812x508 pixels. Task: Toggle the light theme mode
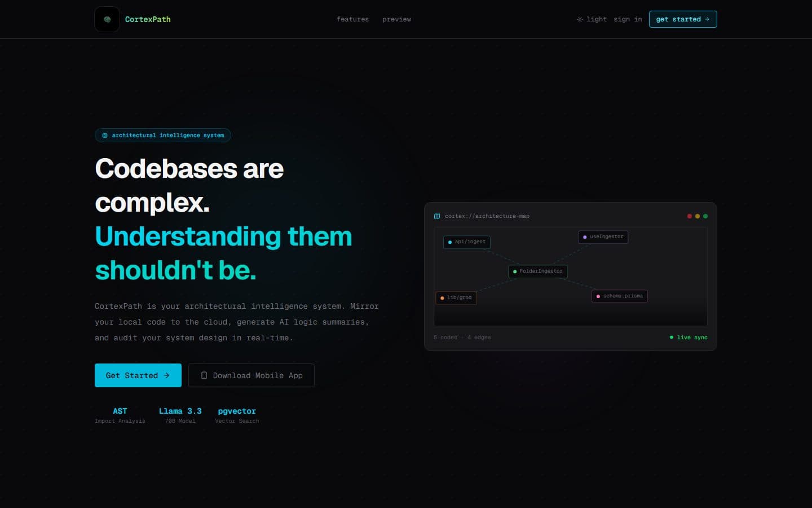(x=592, y=19)
